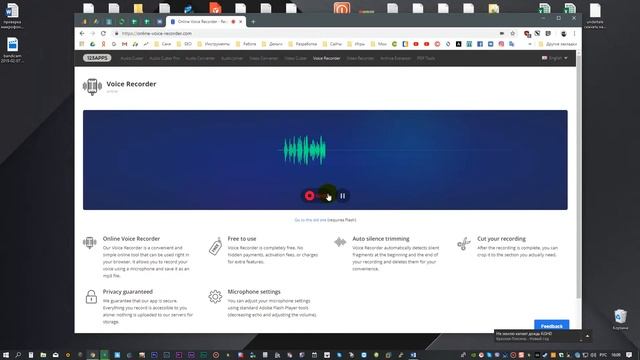Open the bandicam file on desktop
640x360 pixels.
(12, 50)
